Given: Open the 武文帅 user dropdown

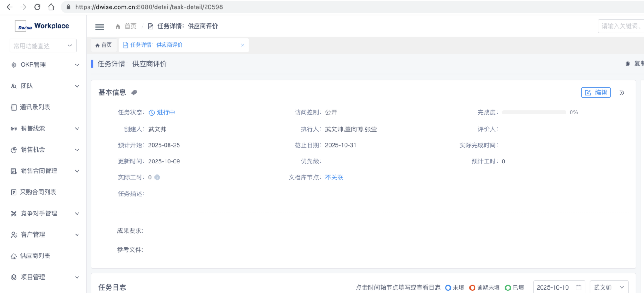Looking at the screenshot, I should coord(609,287).
